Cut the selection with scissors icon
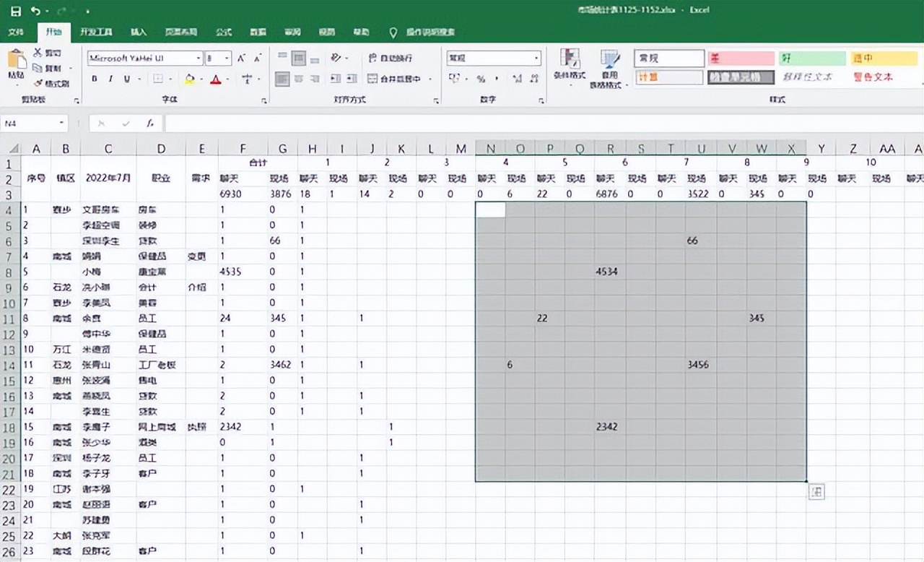The image size is (924, 562). pos(48,53)
